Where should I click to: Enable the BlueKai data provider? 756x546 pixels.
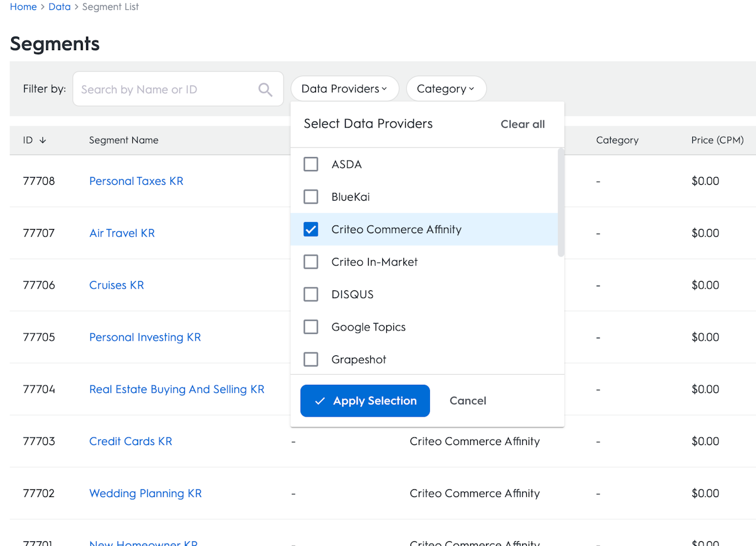click(311, 197)
